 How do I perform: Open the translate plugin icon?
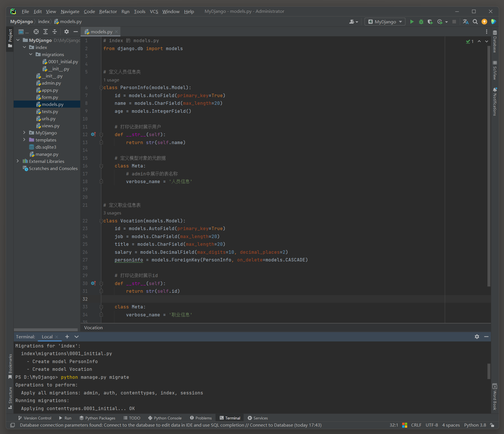tap(466, 22)
